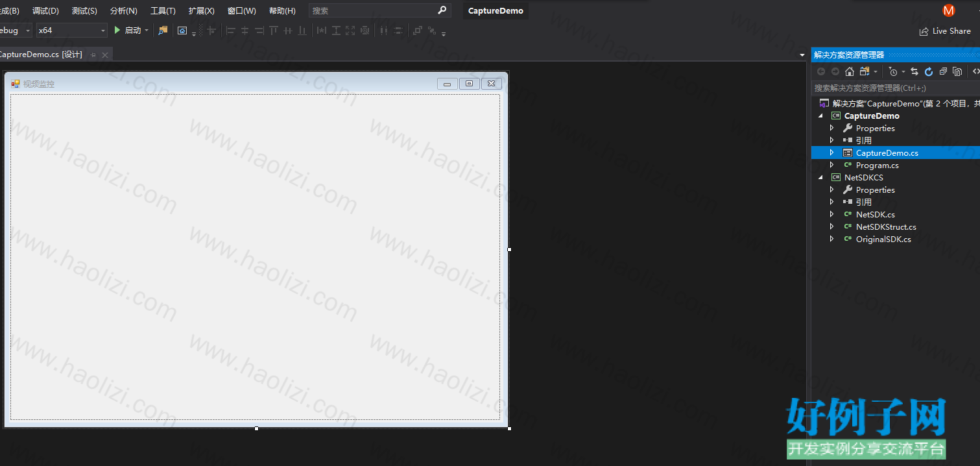Click the Make Same Height icon
Screen dimensions: 980x466
[x=336, y=31]
